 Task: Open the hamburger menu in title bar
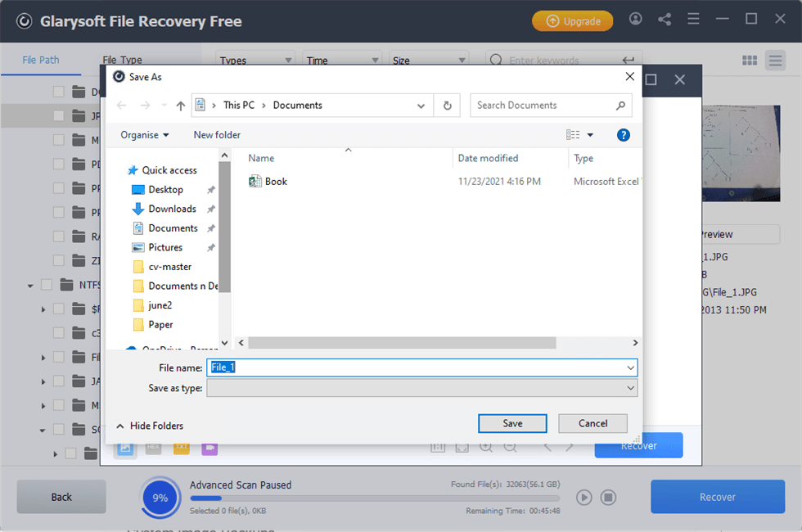[x=693, y=20]
